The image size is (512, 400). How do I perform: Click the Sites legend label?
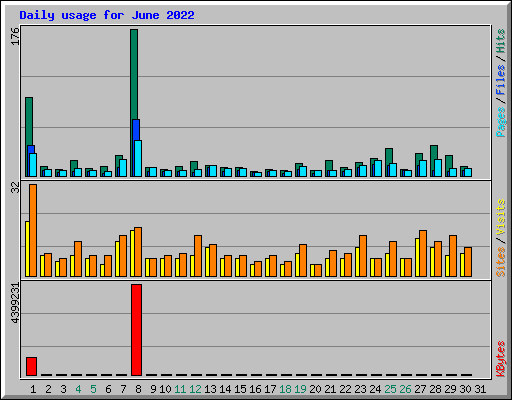(x=500, y=262)
